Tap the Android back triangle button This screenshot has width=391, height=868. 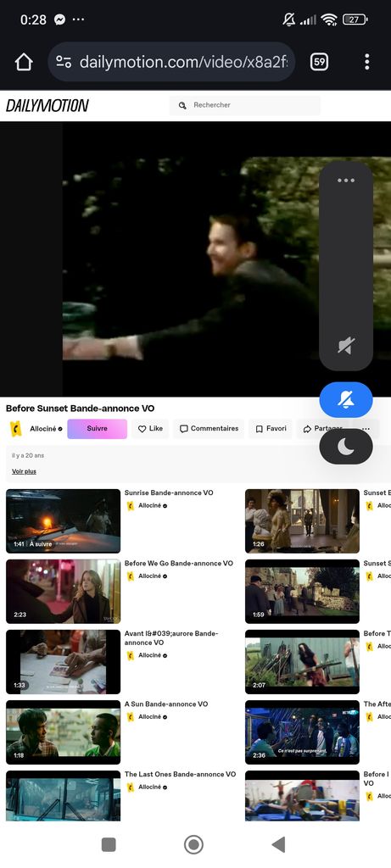278,844
